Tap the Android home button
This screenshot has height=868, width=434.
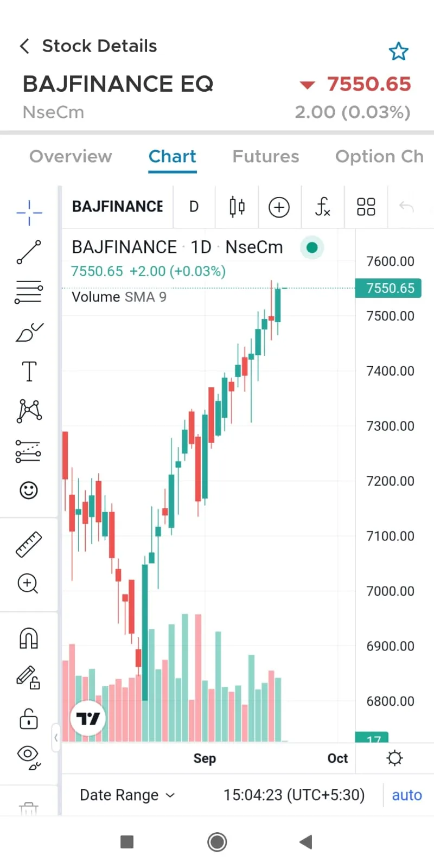[217, 842]
